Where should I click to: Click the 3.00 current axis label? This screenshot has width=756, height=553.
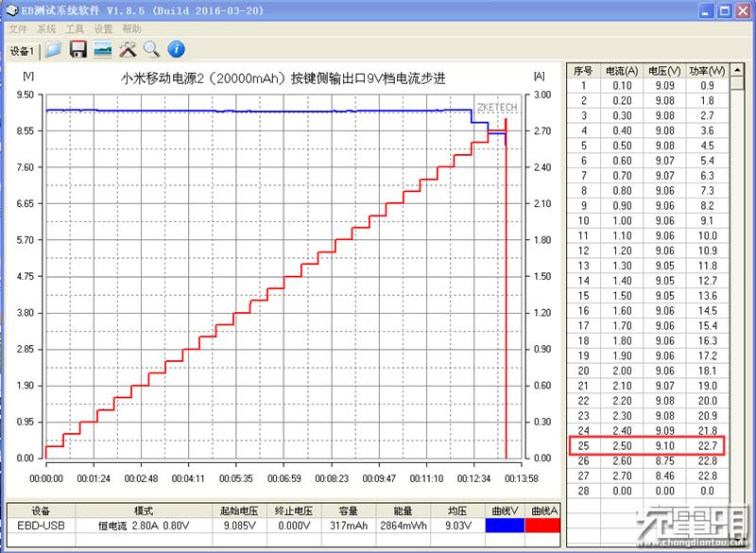541,95
